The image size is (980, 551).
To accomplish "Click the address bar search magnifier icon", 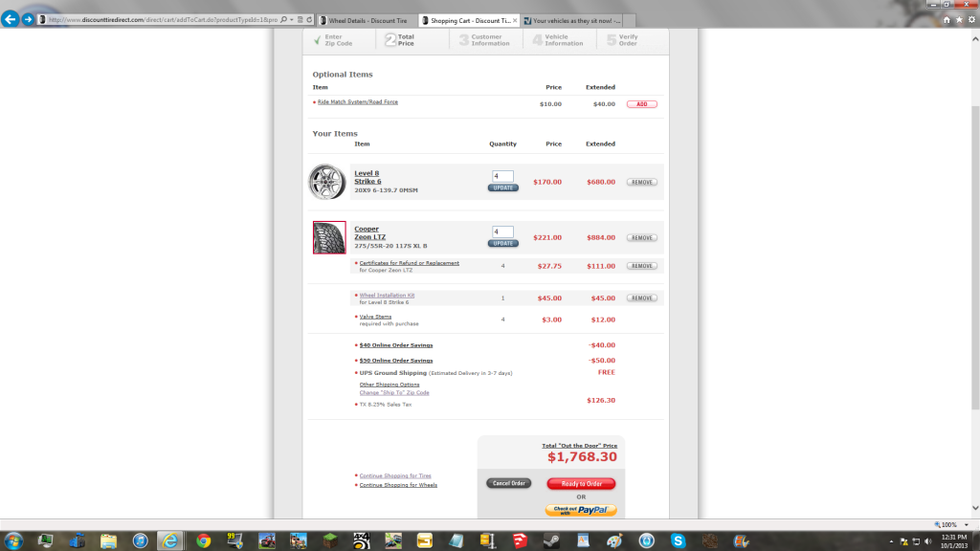I will tap(283, 19).
